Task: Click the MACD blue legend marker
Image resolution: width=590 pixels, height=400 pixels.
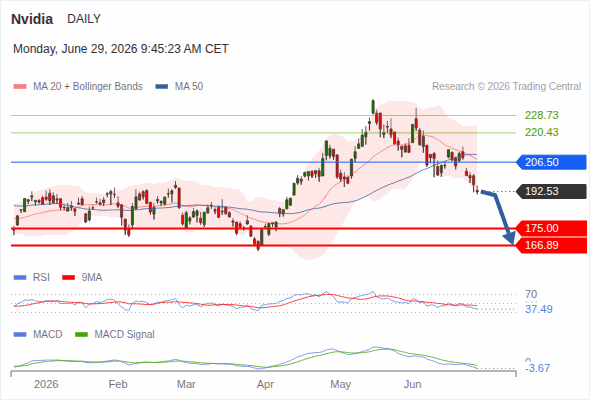Action: 20,335
